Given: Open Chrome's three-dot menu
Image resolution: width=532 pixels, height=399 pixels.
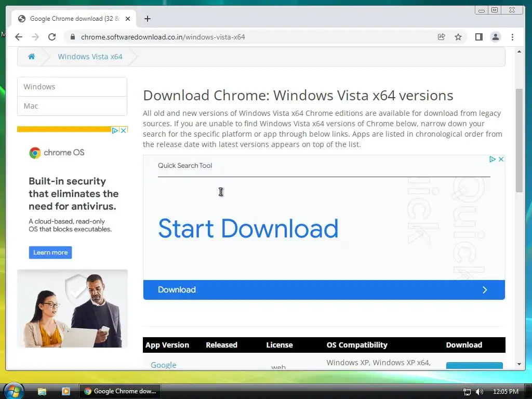Looking at the screenshot, I should click(512, 37).
